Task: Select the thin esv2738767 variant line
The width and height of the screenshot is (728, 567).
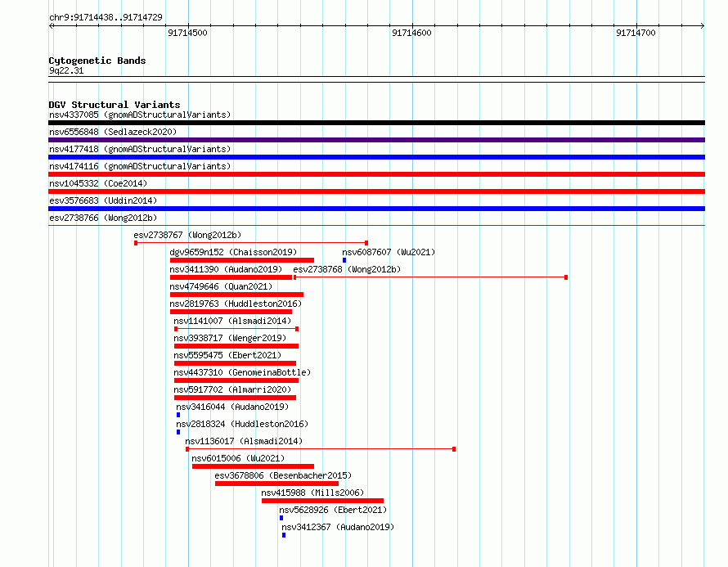Action: coord(251,243)
